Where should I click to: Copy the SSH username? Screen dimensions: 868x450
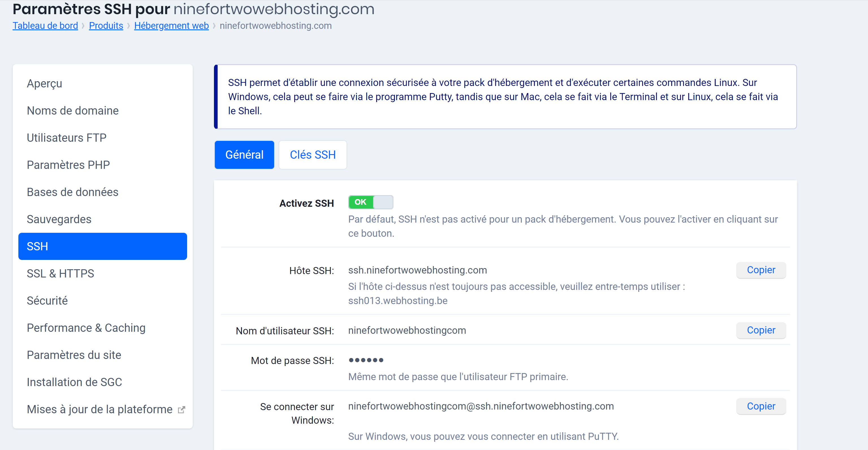click(761, 330)
